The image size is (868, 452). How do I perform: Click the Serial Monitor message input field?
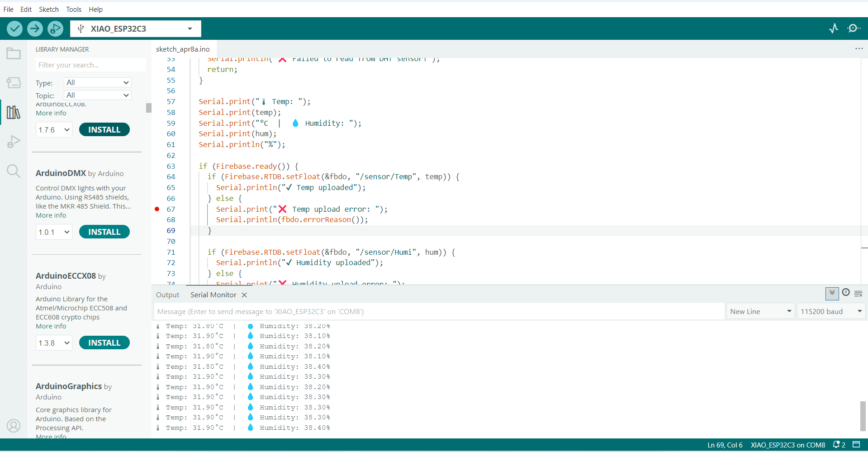439,311
